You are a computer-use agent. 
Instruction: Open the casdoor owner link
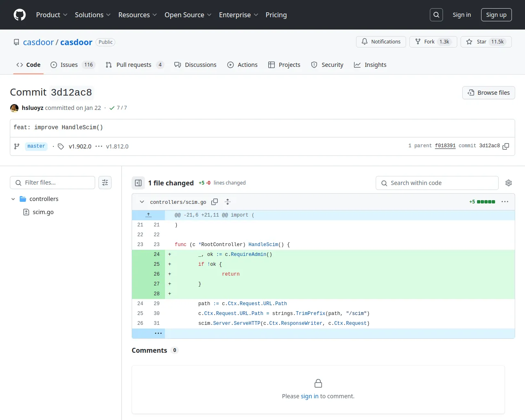(x=38, y=42)
